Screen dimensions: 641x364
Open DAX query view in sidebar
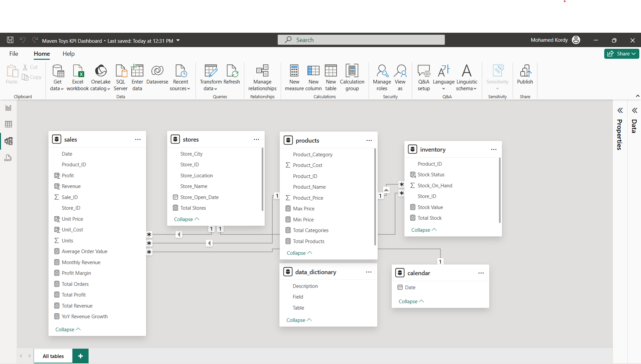[x=8, y=158]
